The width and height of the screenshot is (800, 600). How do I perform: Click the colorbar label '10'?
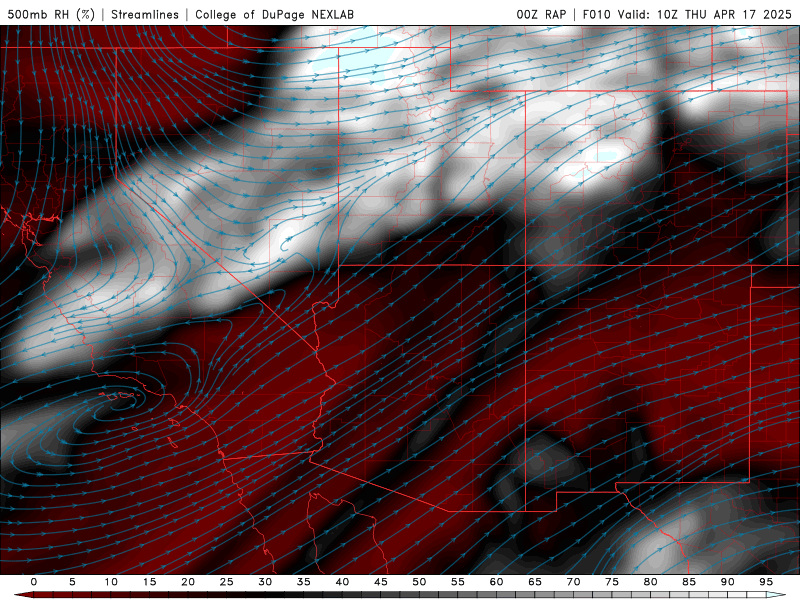[111, 582]
